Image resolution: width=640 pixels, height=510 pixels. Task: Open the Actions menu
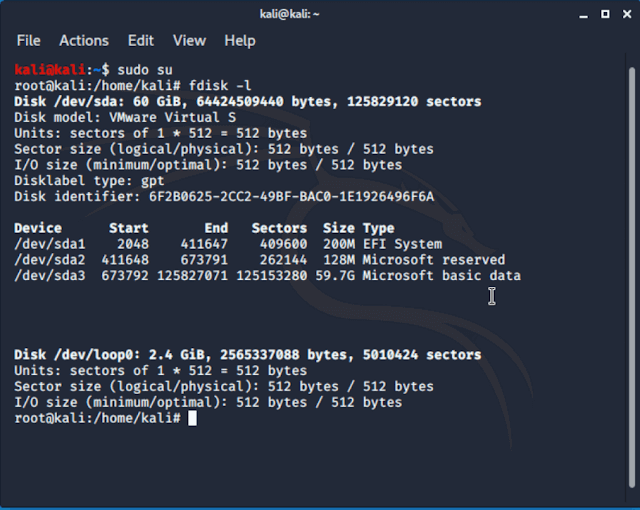click(84, 41)
